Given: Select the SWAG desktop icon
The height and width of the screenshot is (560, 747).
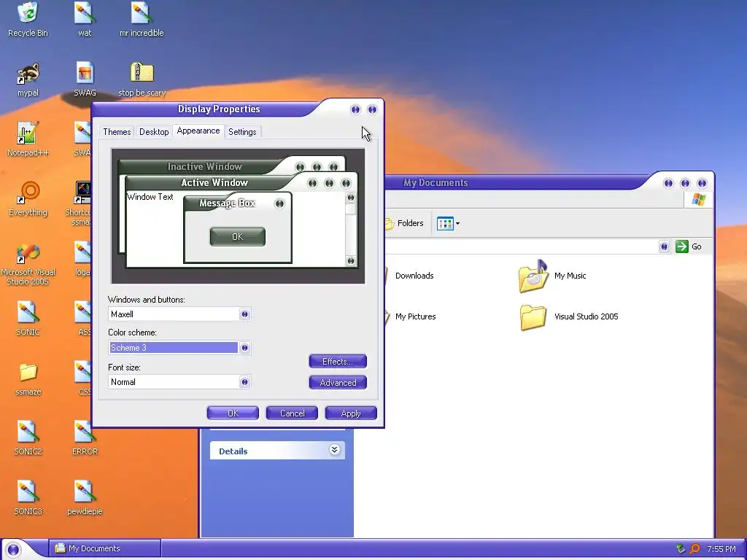Looking at the screenshot, I should pos(85,73).
